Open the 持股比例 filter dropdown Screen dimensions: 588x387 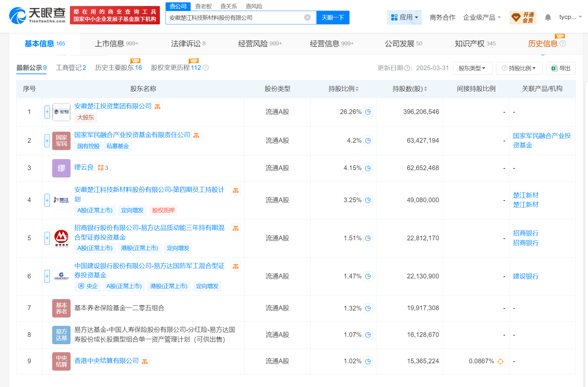pyautogui.click(x=519, y=68)
